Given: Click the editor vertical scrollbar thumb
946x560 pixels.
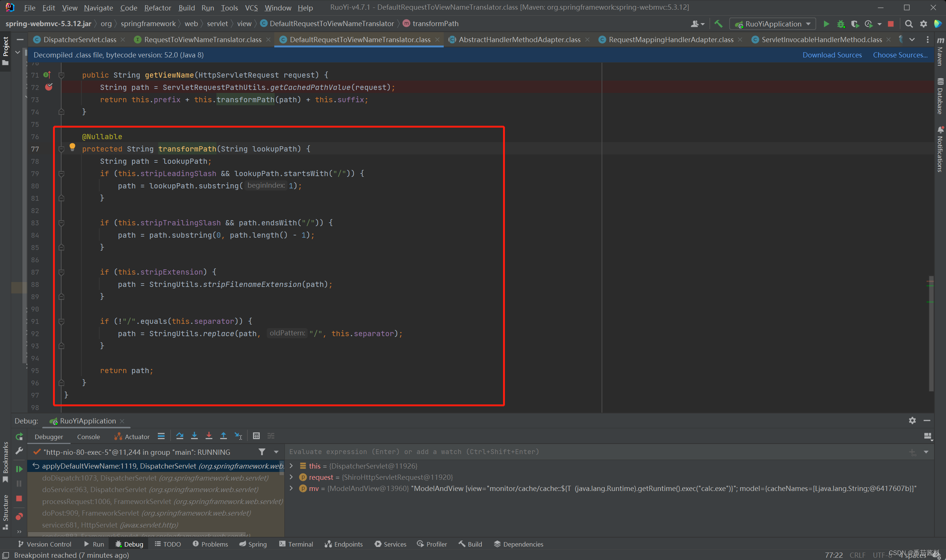Looking at the screenshot, I should click(931, 334).
